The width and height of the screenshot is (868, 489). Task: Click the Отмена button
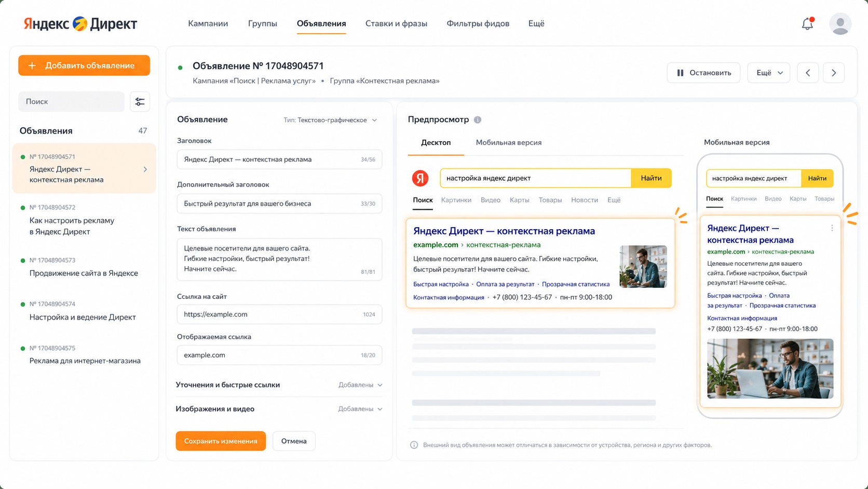294,441
